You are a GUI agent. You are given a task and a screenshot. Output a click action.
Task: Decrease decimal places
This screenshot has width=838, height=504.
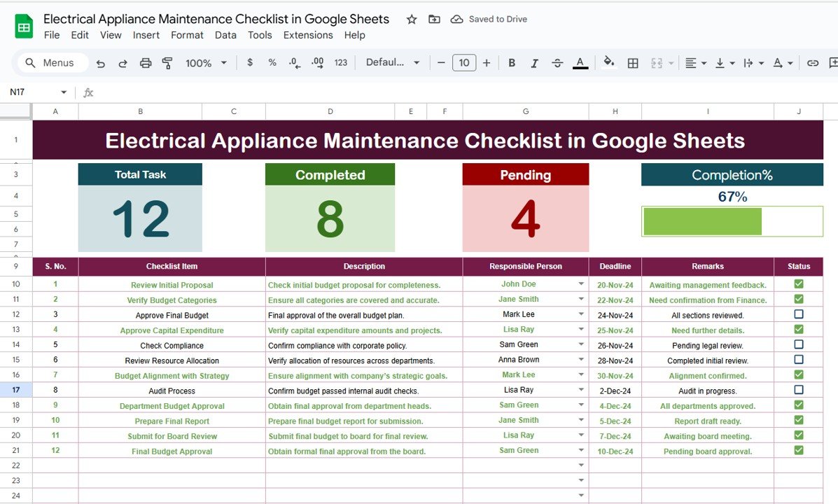[x=295, y=62]
